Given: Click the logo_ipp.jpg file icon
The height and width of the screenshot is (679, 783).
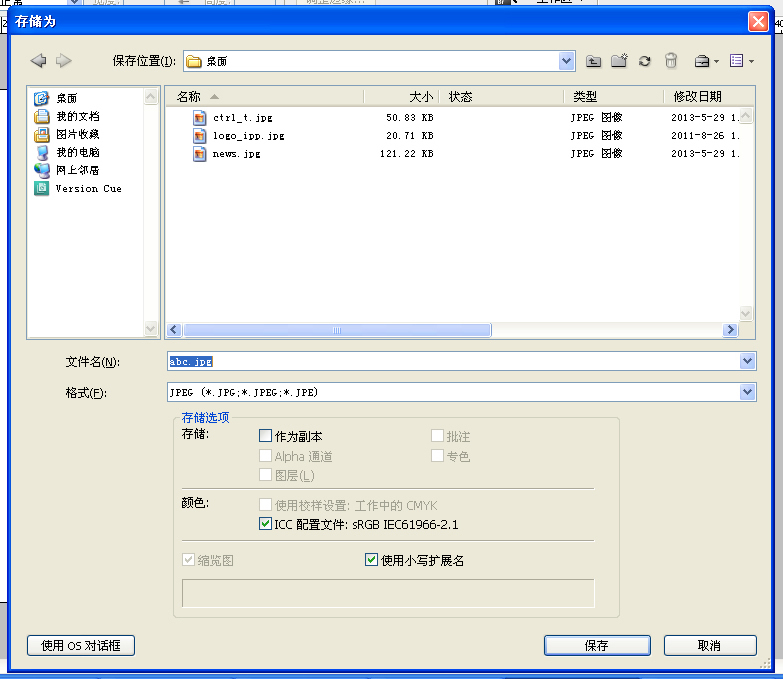Looking at the screenshot, I should [x=199, y=136].
